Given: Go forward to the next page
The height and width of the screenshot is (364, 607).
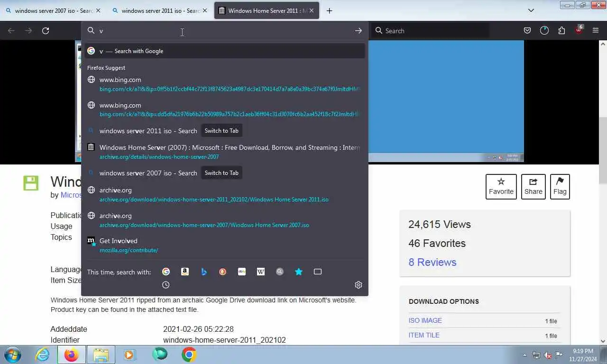Looking at the screenshot, I should click(28, 31).
